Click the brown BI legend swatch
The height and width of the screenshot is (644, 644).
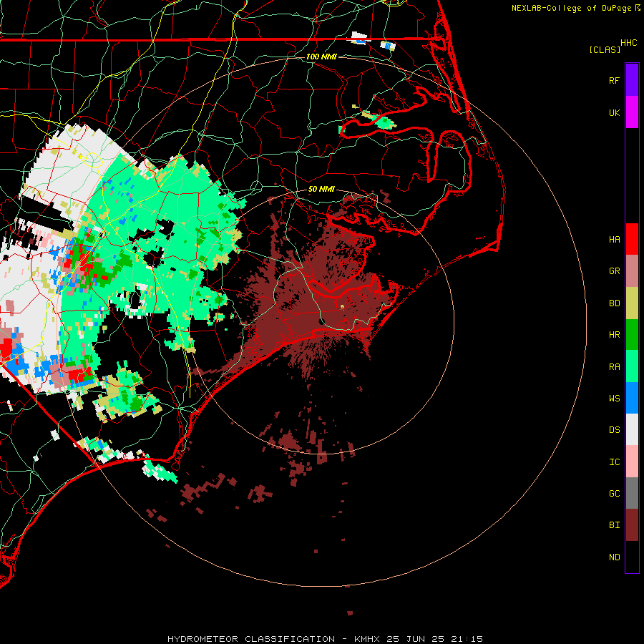632,525
